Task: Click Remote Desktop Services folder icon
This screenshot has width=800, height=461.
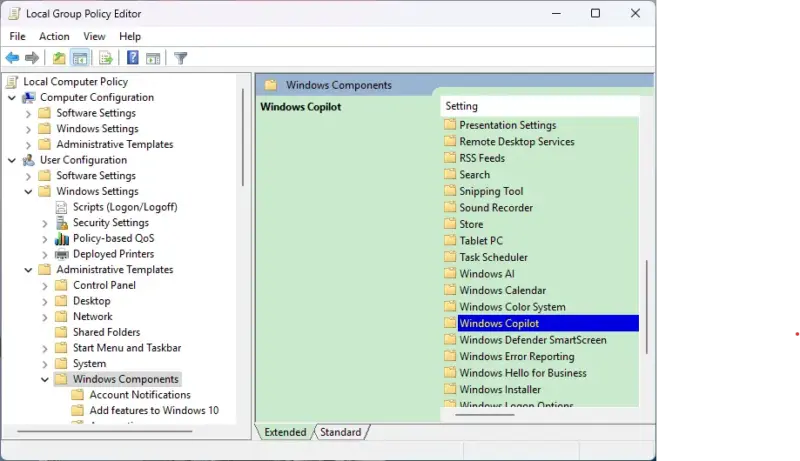Action: (449, 141)
